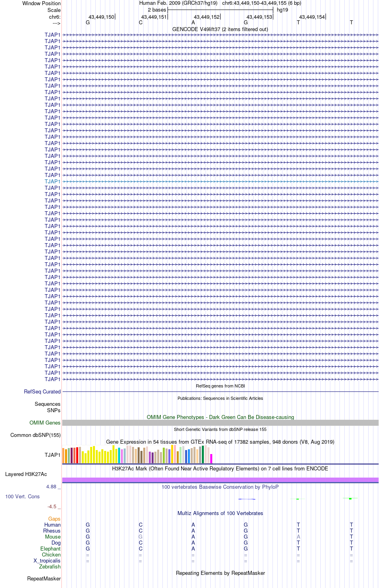The width and height of the screenshot is (379, 588).
Task: Click the 4.88 upper scale value
Action: (x=53, y=487)
